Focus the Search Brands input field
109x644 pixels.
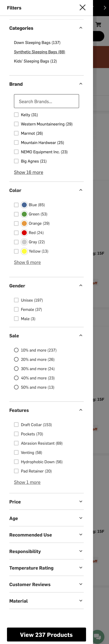[46, 101]
